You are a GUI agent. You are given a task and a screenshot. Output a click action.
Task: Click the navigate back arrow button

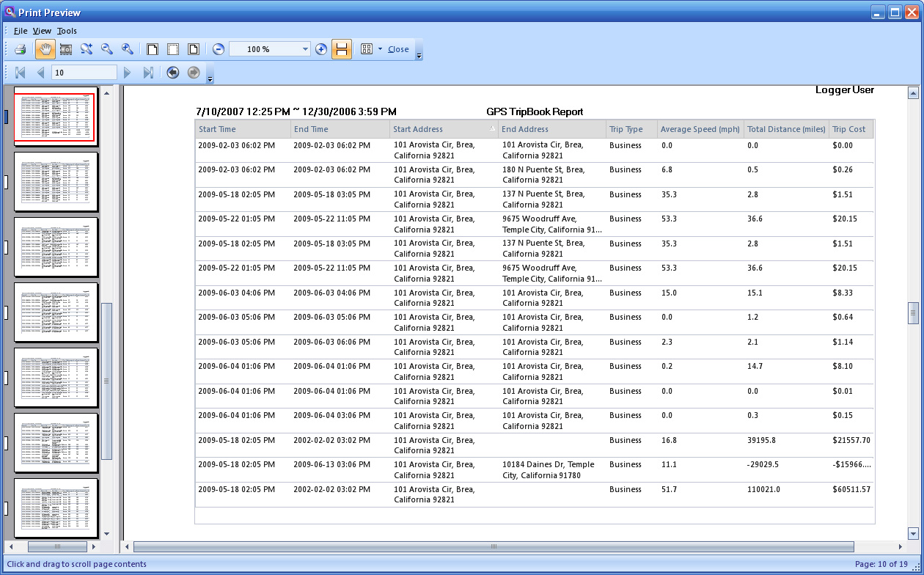(x=172, y=73)
